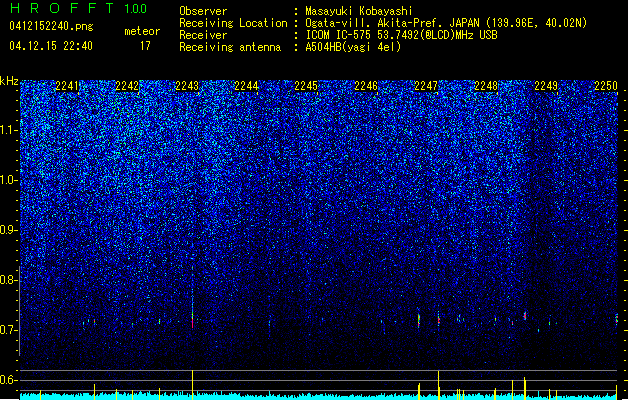Viewport: 629px width, 400px height.
Task: Click the 'Receiving Location' field label
Action: click(x=233, y=23)
